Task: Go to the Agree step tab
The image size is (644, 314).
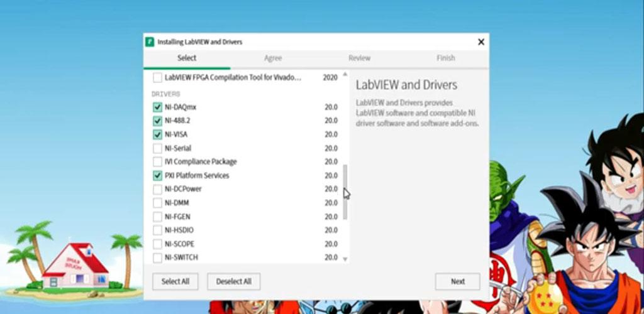Action: [273, 58]
